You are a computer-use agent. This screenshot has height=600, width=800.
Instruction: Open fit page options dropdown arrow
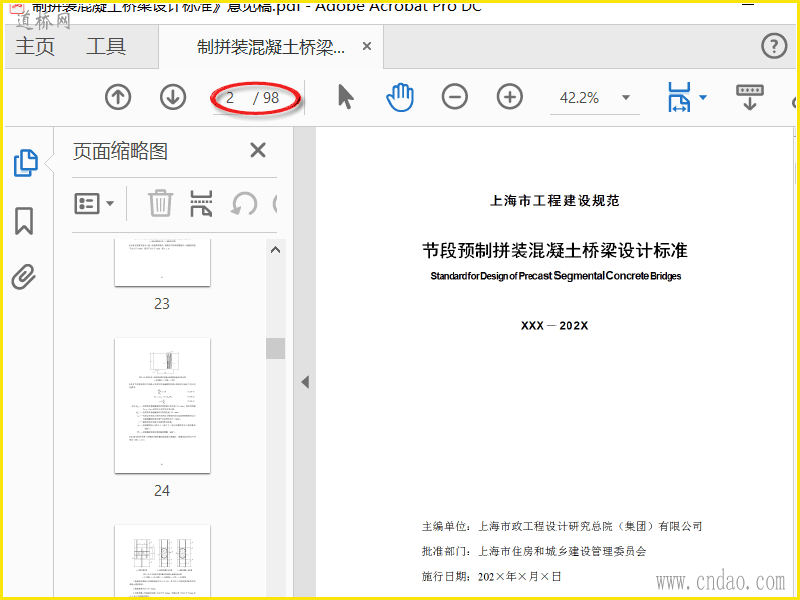[x=703, y=97]
